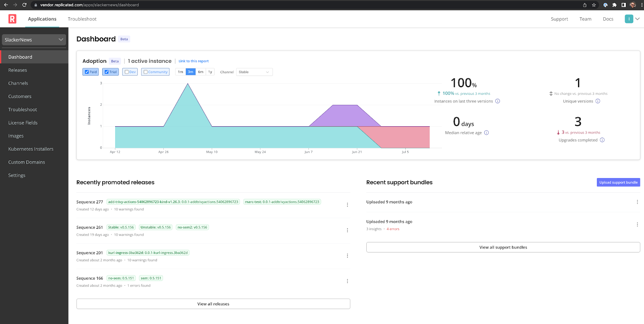The height and width of the screenshot is (324, 644).
Task: Click View all support bundles
Action: (x=503, y=247)
